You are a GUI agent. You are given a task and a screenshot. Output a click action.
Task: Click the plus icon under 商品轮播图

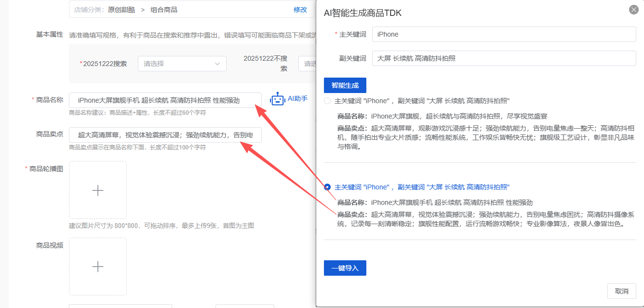[98, 190]
